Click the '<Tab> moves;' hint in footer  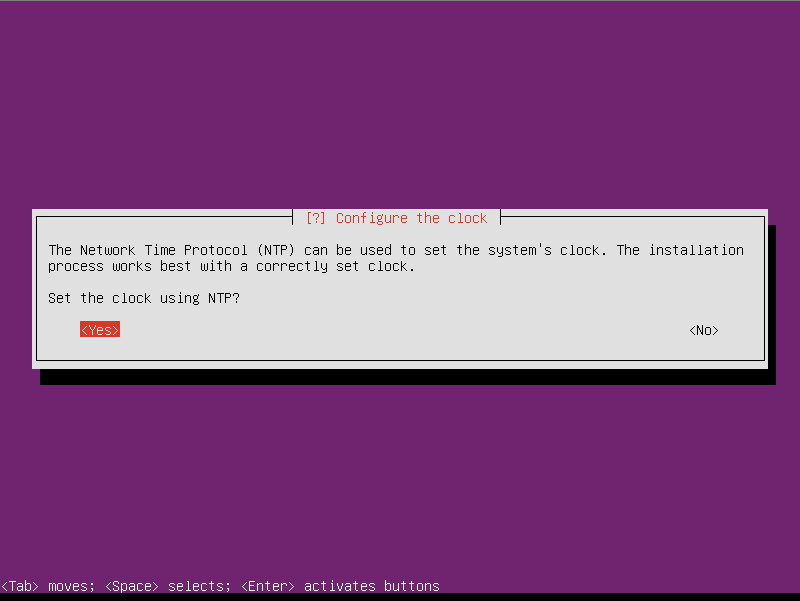(48, 586)
